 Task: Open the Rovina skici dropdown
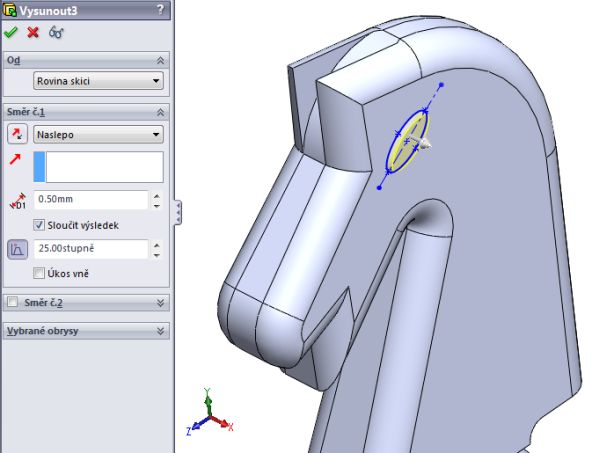[x=98, y=81]
